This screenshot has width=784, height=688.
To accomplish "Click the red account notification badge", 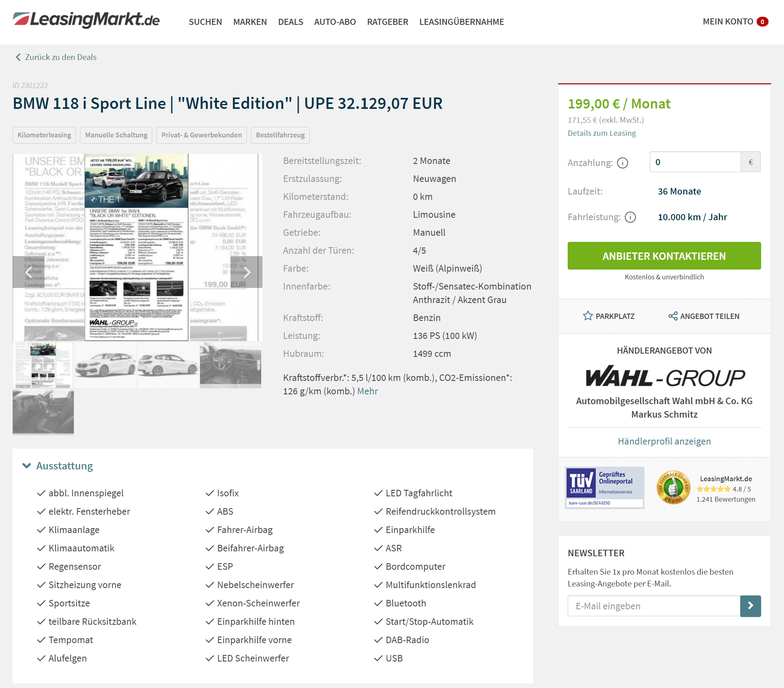I will point(762,22).
